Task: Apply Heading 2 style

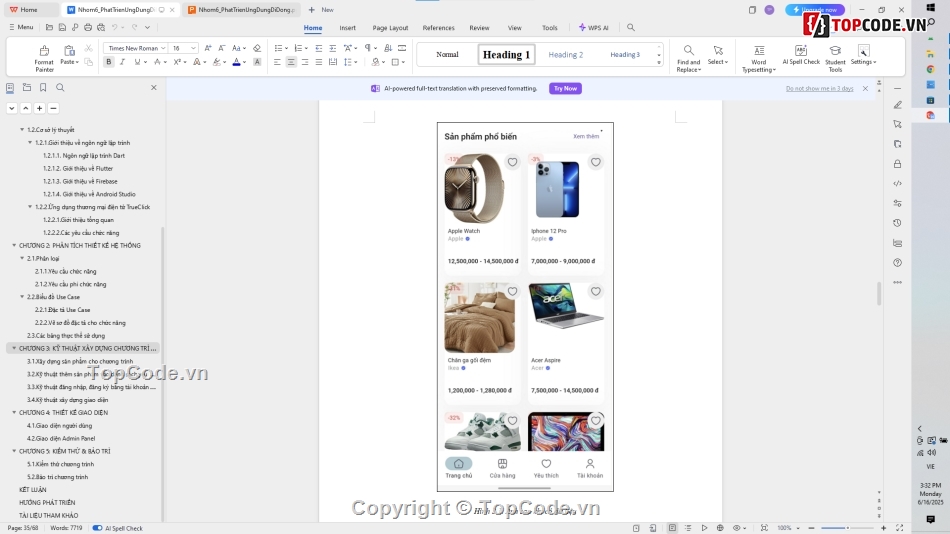Action: tap(565, 55)
